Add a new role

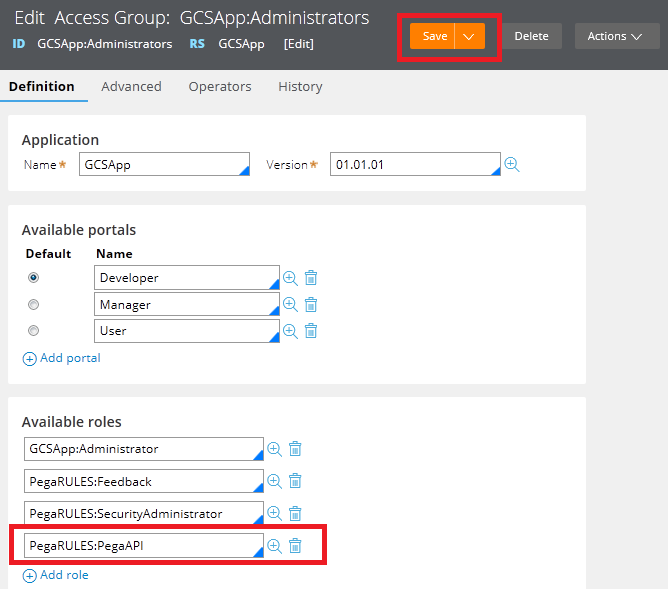coord(55,575)
